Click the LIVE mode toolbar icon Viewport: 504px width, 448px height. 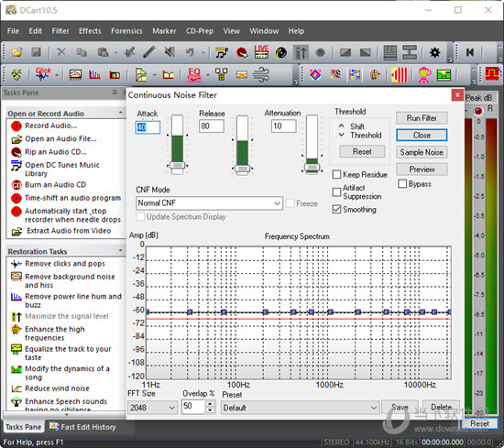pyautogui.click(x=261, y=52)
